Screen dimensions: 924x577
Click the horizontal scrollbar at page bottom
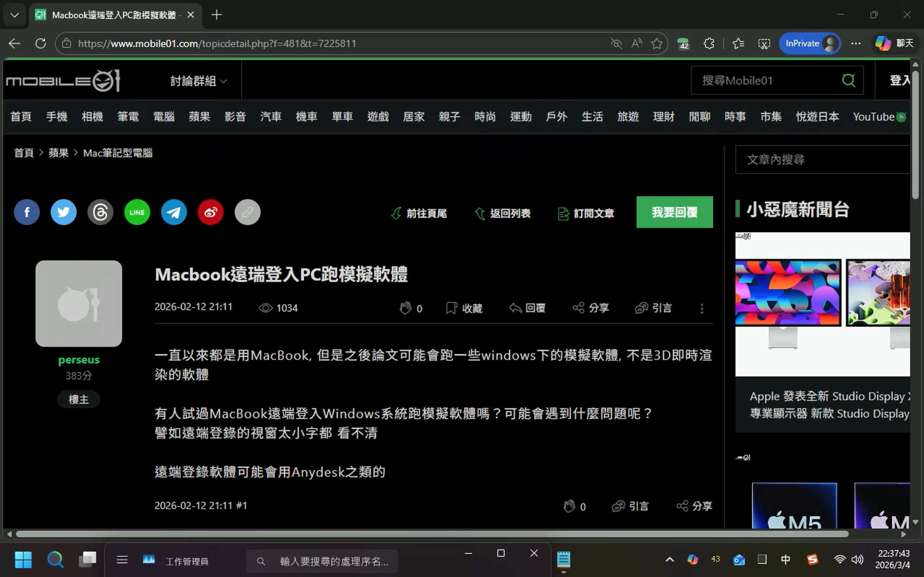click(431, 534)
